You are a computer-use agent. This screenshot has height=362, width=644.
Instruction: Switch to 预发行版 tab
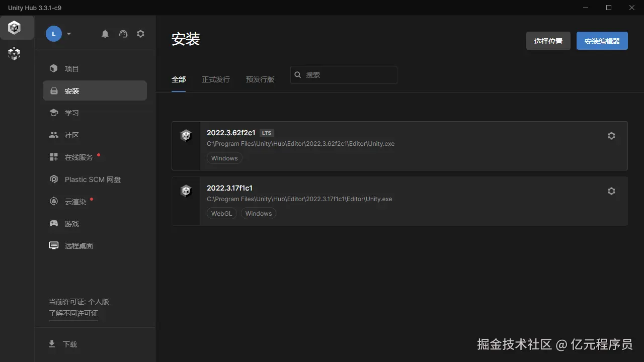[x=260, y=79]
